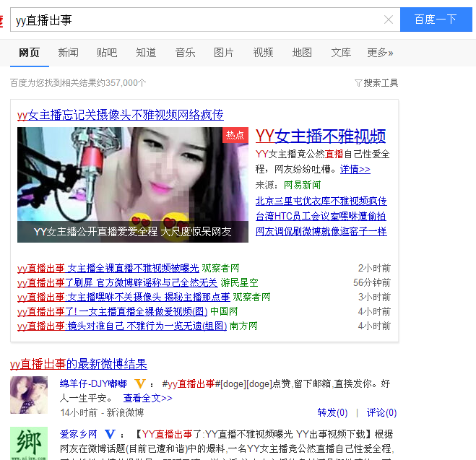Click the 百度一下 search button
Image resolution: width=476 pixels, height=460 pixels.
tap(436, 19)
